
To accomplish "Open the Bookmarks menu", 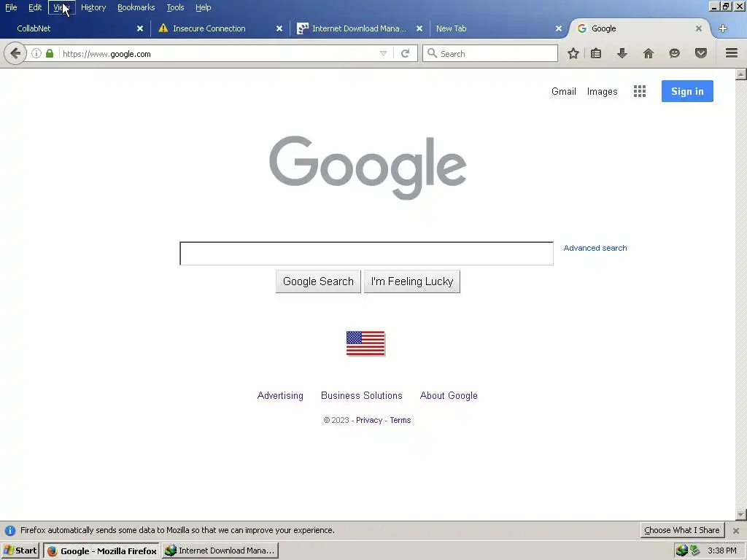I will tap(136, 7).
